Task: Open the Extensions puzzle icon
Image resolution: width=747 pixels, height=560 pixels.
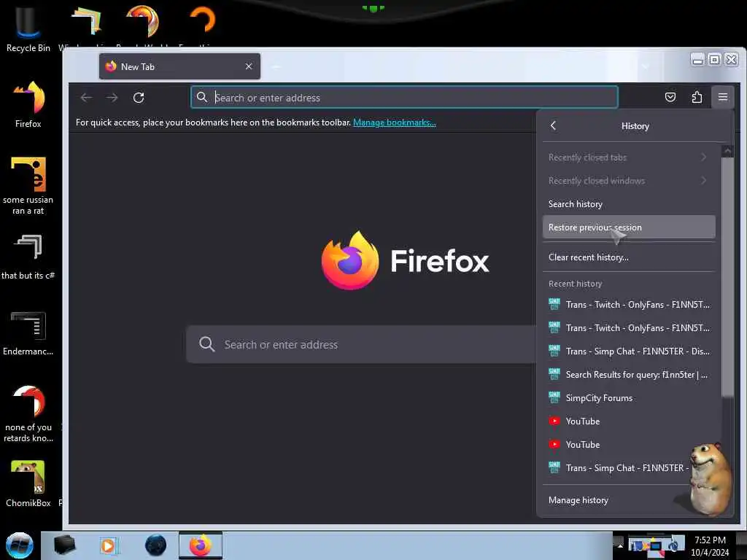Action: coord(697,97)
